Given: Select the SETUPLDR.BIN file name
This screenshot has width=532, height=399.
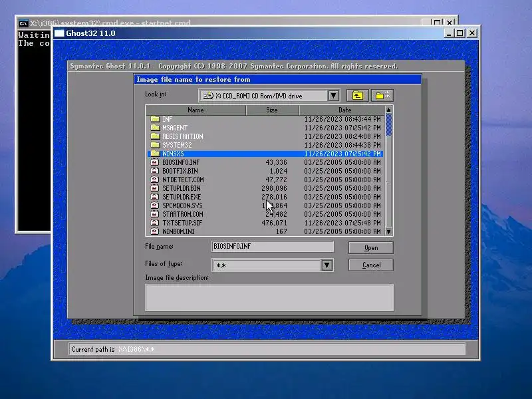Looking at the screenshot, I should point(181,188).
